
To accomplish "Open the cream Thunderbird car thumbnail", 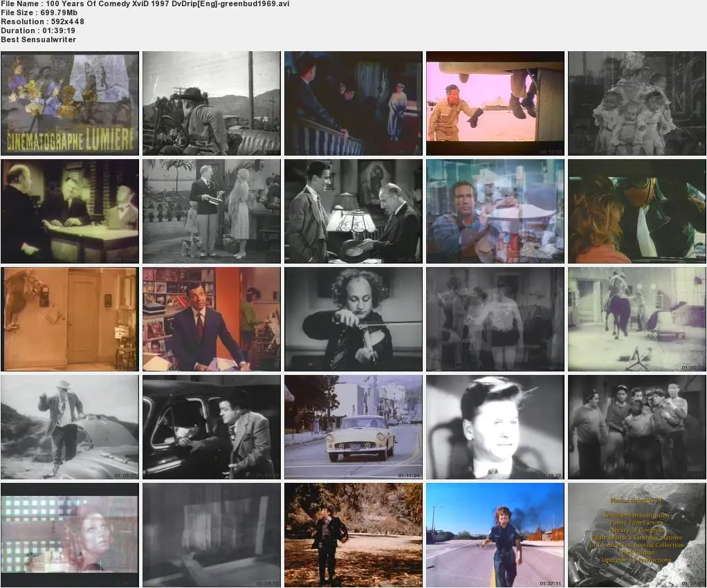I will coord(353,427).
